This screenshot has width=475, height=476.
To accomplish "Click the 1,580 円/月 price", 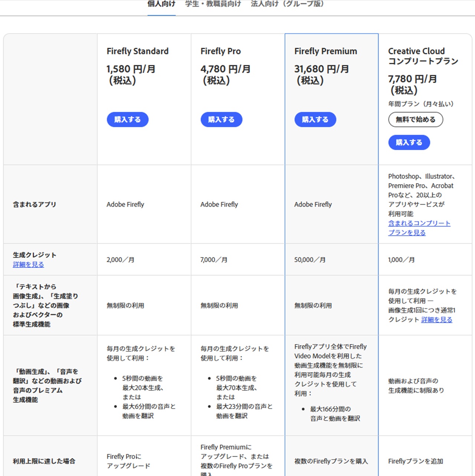I will (x=131, y=69).
